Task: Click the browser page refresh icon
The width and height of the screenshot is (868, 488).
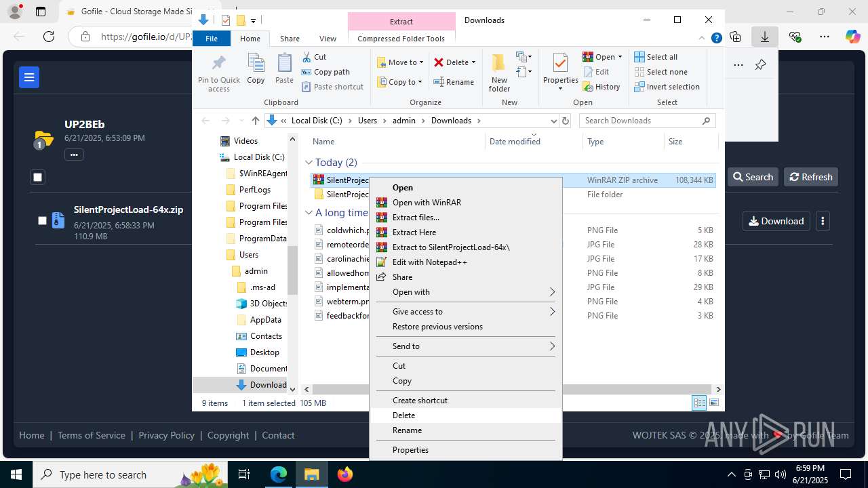Action: 49,37
